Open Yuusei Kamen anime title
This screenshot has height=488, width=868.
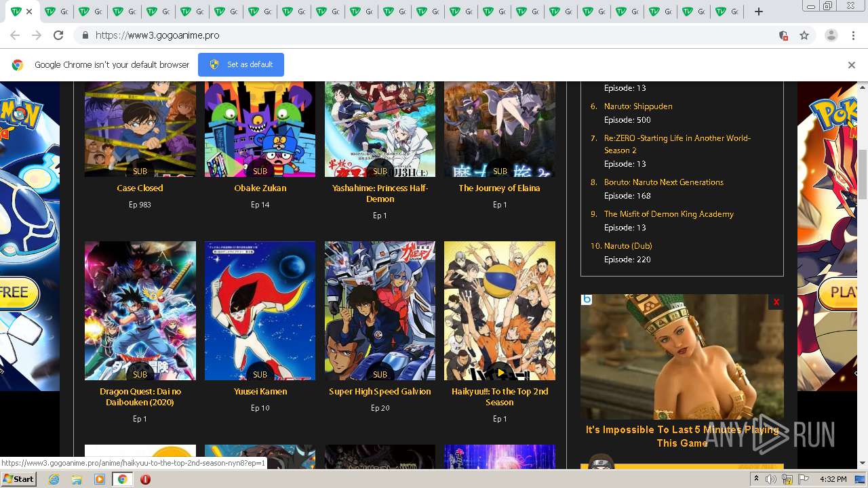[260, 392]
